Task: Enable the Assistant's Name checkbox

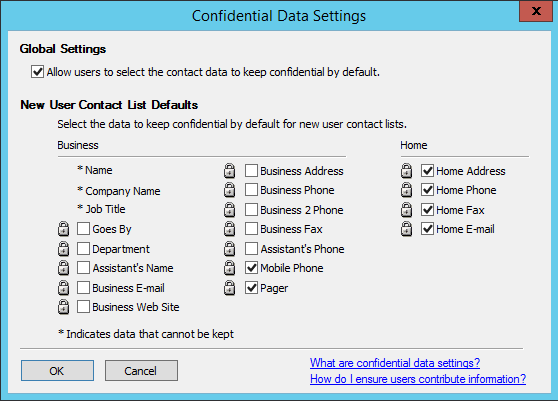Action: [x=83, y=268]
